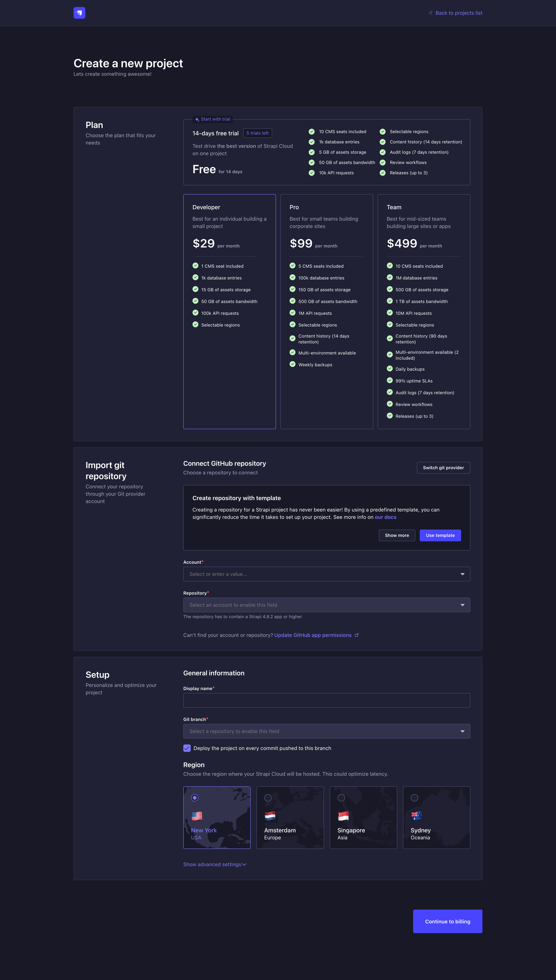
Task: Click check icon beside Audit logs in trial card
Action: [x=383, y=152]
